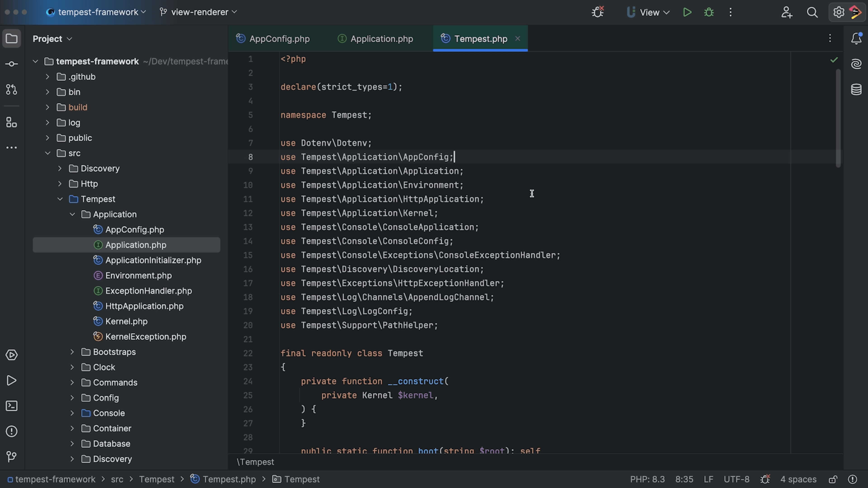Open the Debug configuration icon
868x488 pixels.
tap(709, 12)
